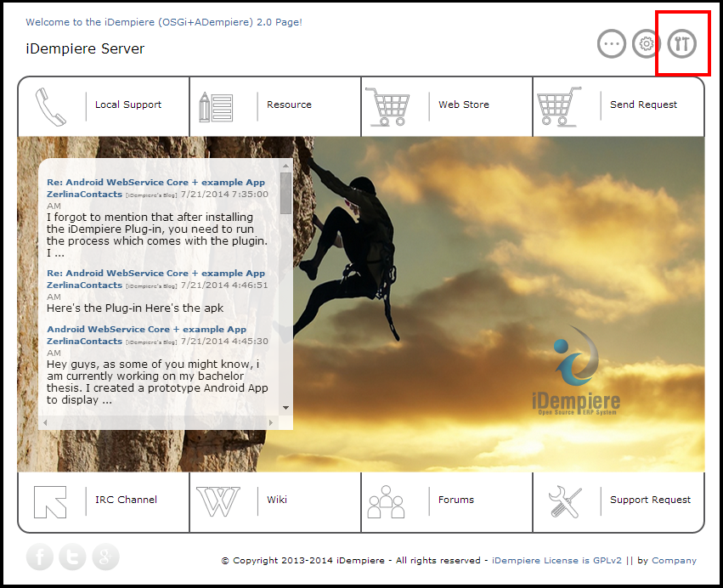The image size is (723, 588).
Task: Open the Facebook social icon
Action: coord(40,557)
